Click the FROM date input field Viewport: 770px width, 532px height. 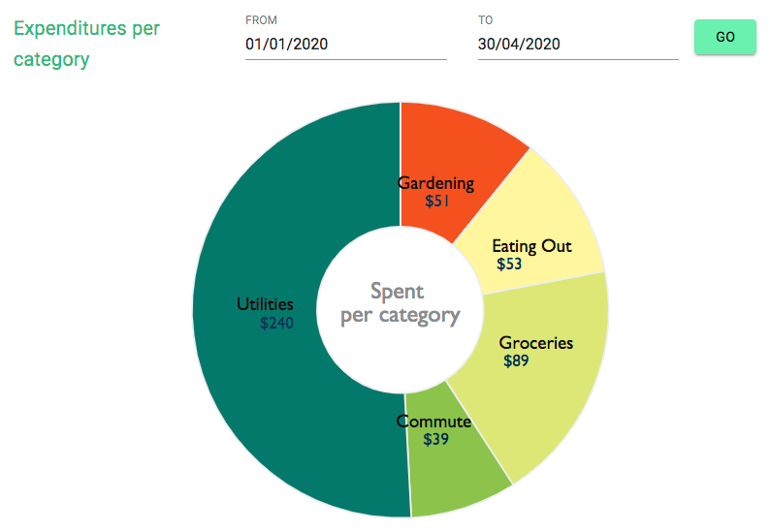click(x=345, y=44)
